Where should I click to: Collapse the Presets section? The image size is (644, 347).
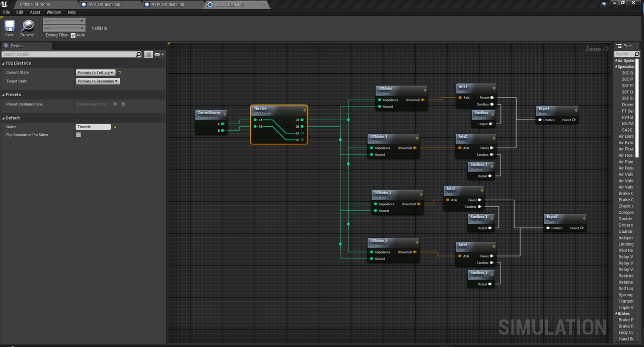pos(3,95)
